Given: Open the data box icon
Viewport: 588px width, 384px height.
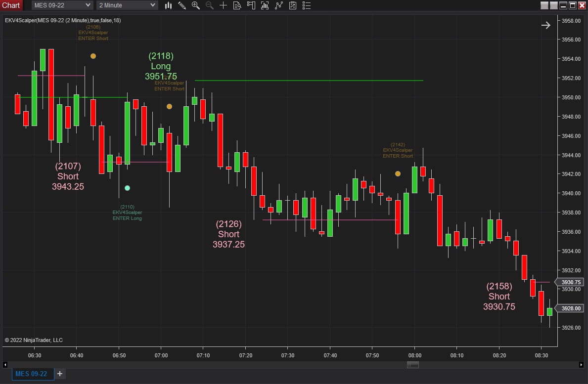Looking at the screenshot, I should 237,5.
